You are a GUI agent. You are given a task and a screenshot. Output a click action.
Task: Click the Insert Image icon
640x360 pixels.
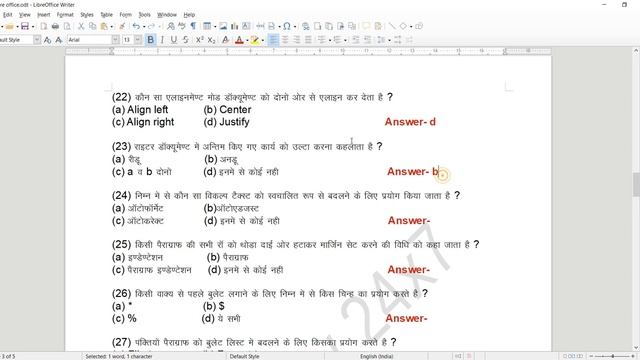click(223, 27)
